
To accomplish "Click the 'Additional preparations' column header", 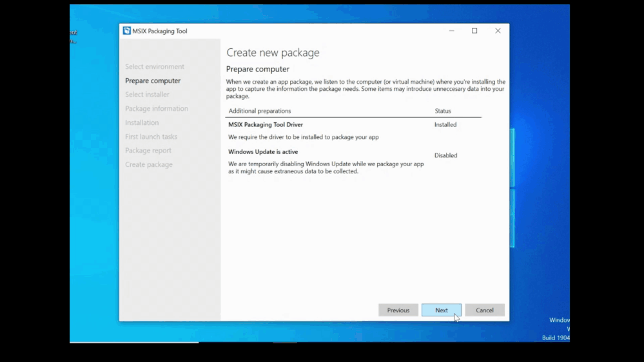I will click(260, 111).
